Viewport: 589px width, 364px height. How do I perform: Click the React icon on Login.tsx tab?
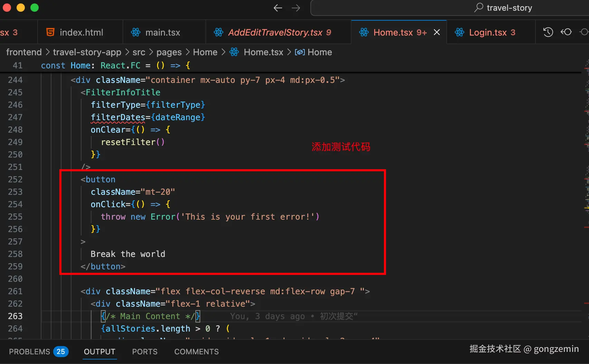pyautogui.click(x=460, y=32)
